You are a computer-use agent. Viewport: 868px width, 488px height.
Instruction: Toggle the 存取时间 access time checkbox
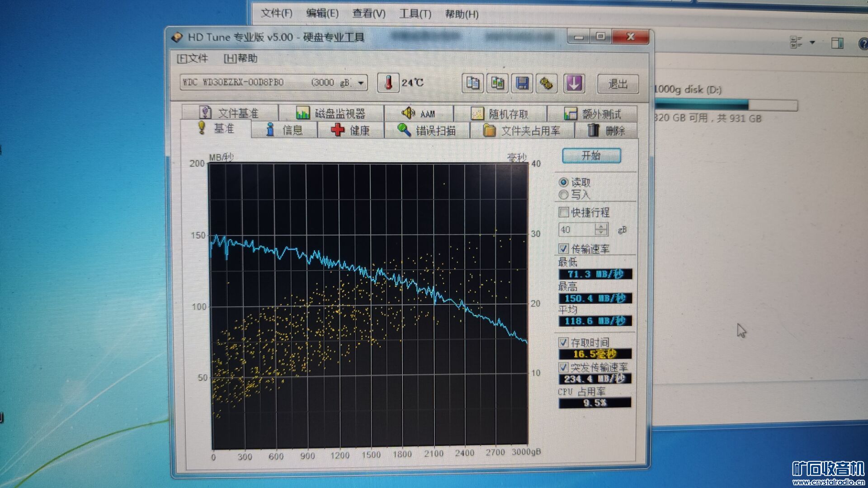563,343
